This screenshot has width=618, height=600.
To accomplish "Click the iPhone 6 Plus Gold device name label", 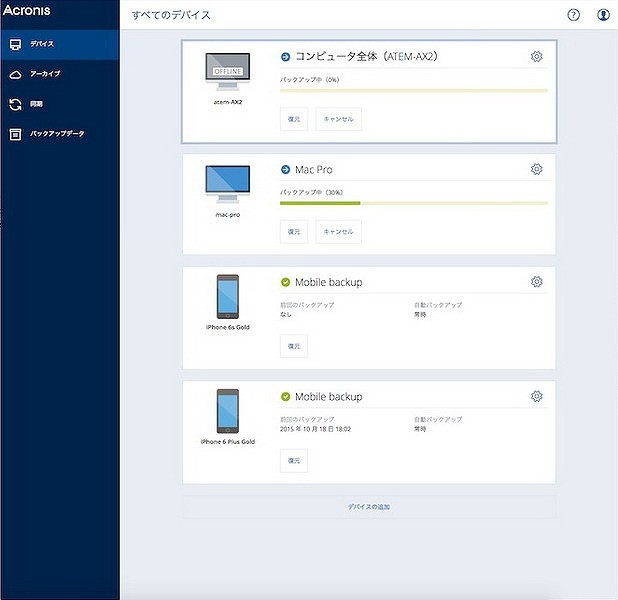I will point(228,442).
